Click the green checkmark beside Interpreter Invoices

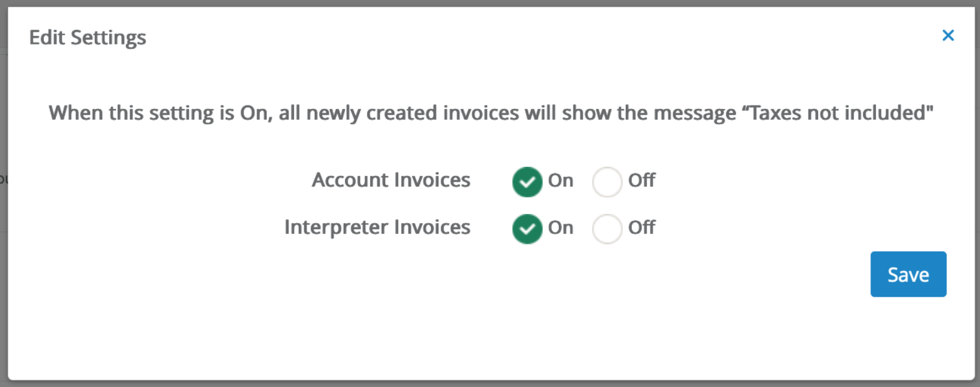coord(527,229)
